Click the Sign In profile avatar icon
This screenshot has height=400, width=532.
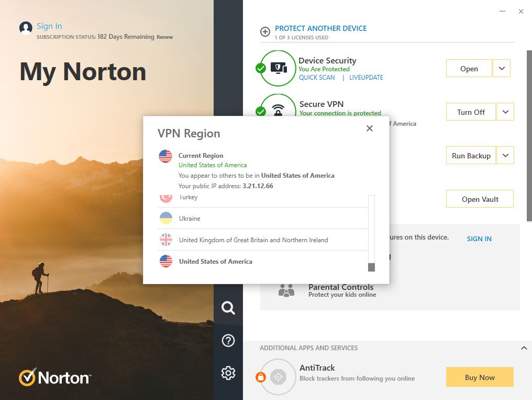tap(26, 28)
